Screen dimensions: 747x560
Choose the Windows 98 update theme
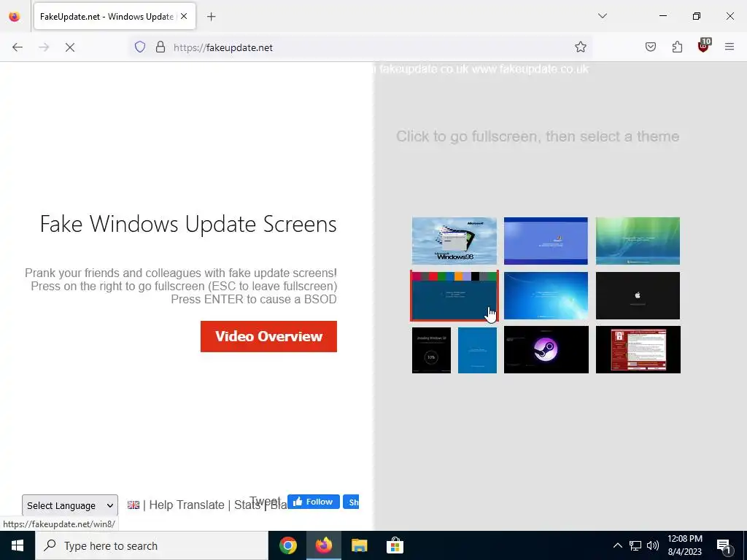tap(454, 241)
